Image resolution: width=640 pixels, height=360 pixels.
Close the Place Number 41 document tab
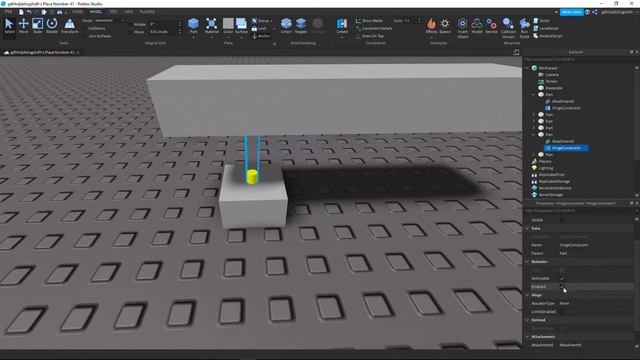click(78, 52)
